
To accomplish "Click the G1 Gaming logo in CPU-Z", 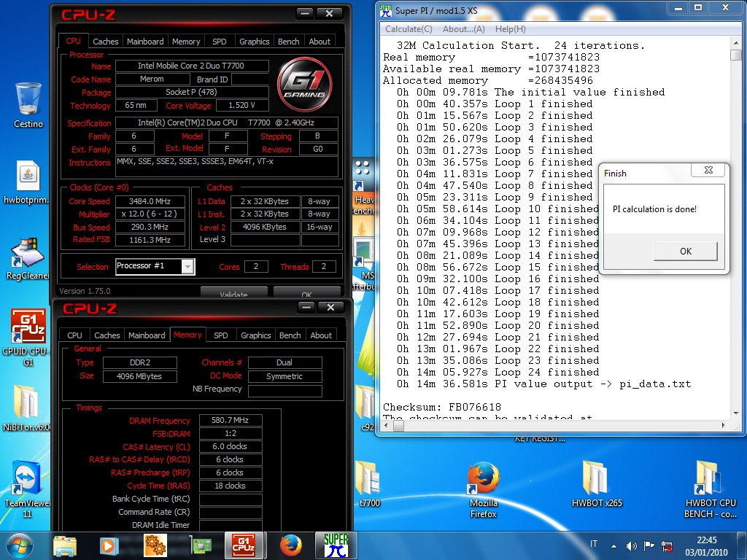I will pos(305,85).
